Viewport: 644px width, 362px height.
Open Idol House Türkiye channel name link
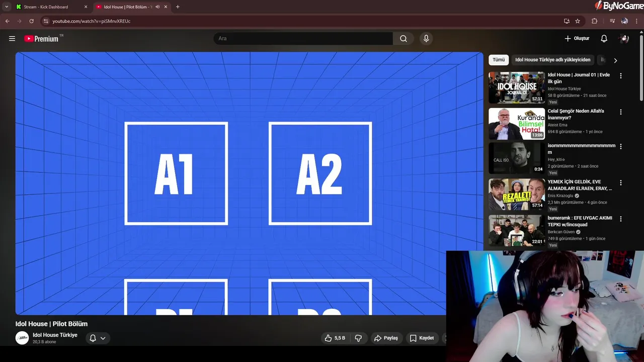pos(55,335)
